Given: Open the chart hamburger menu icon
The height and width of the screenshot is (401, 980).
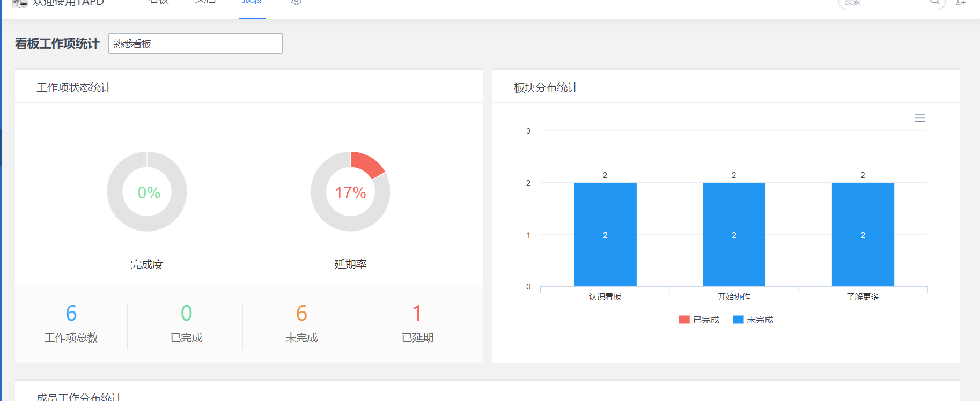Looking at the screenshot, I should tap(919, 118).
